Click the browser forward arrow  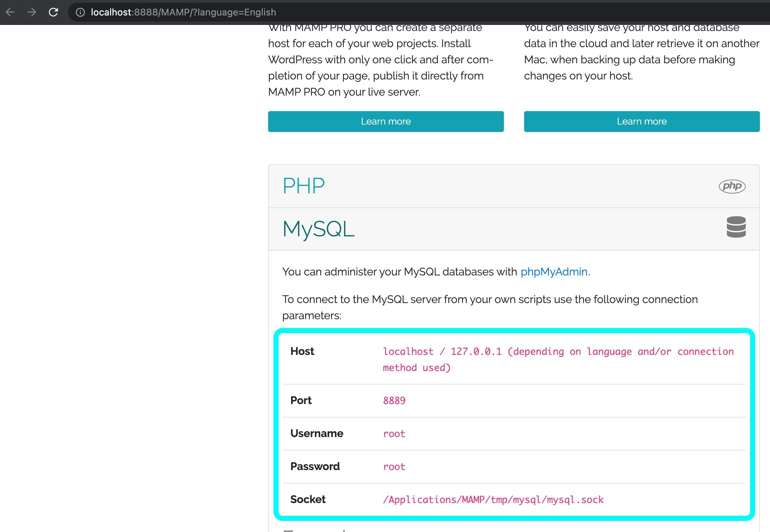(32, 12)
